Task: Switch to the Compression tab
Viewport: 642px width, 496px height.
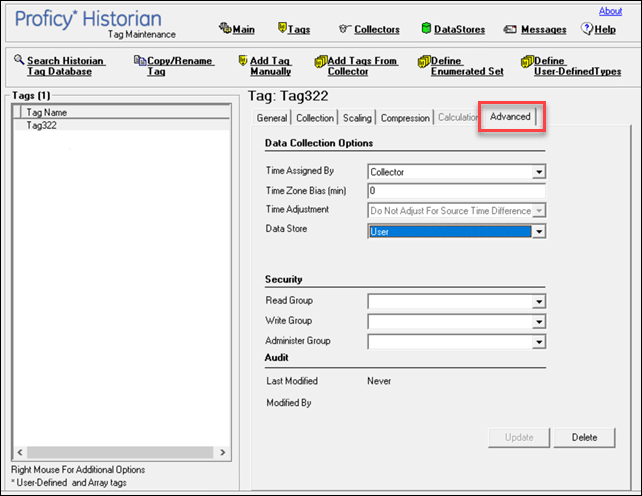Action: pos(405,118)
